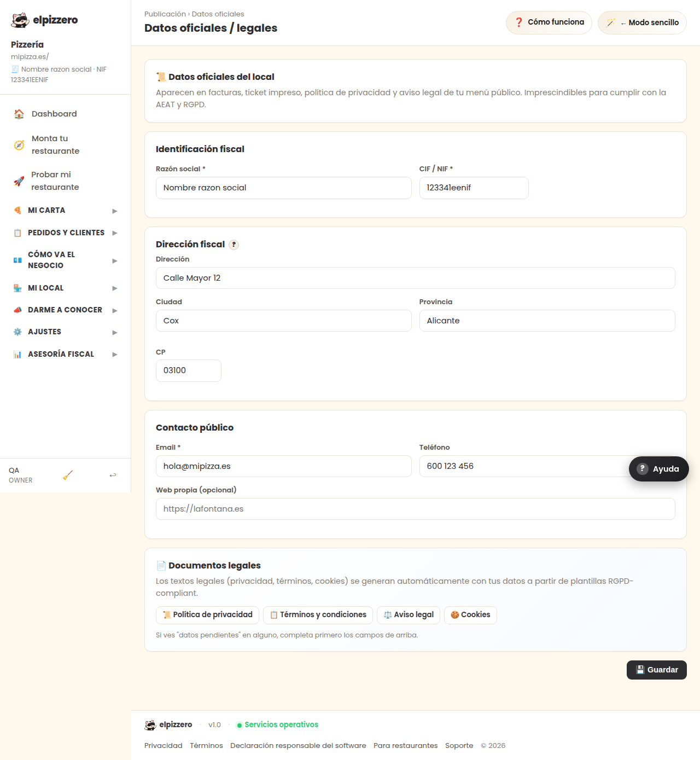Click the Web propia input field
Screen dimensions: 700x760
click(x=416, y=509)
